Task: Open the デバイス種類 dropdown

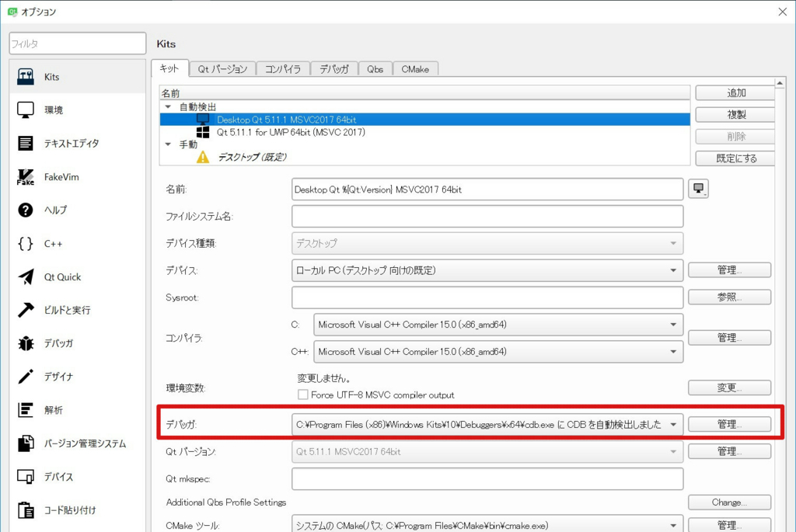Action: tap(487, 243)
